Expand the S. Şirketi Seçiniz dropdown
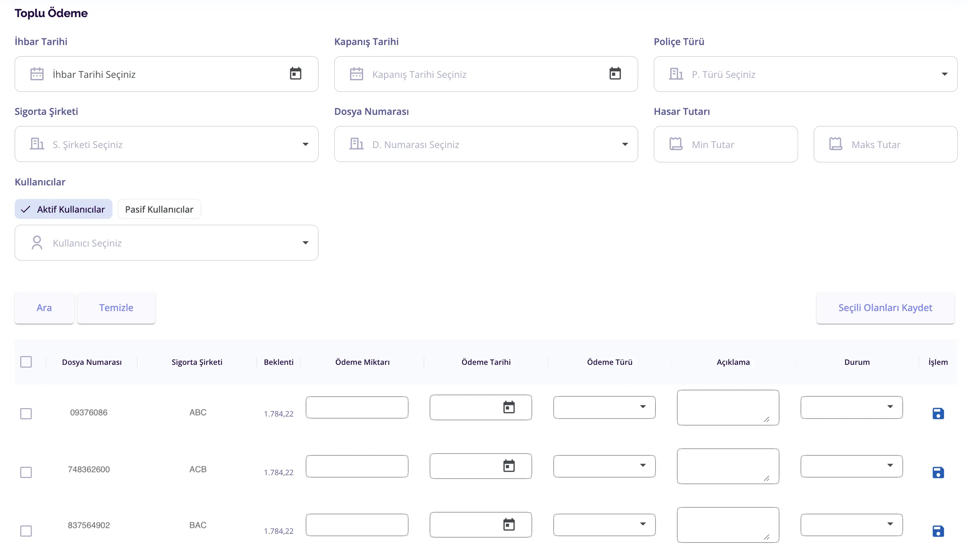 [305, 144]
